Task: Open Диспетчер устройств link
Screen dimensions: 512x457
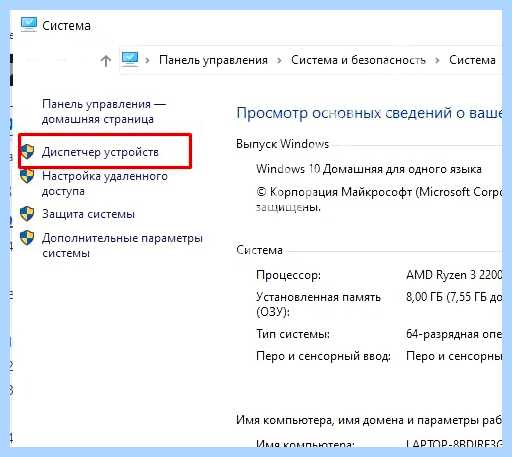Action: [100, 152]
